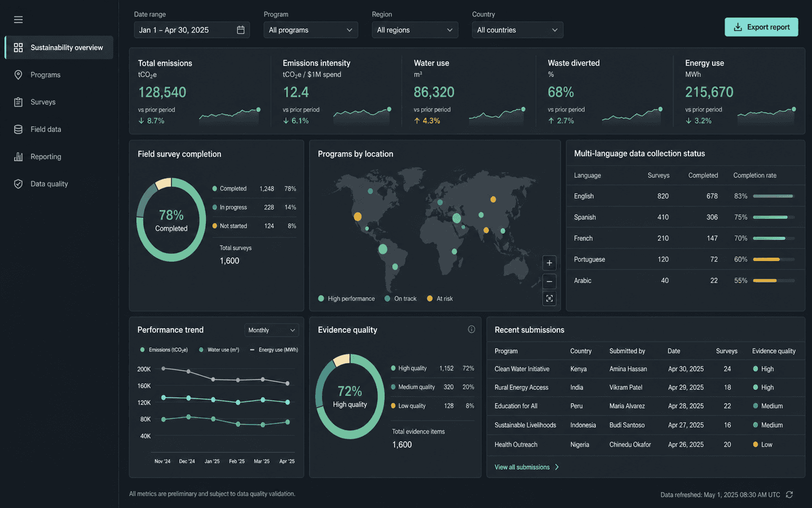Refresh data with the refresh icon
812x508 pixels.
pyautogui.click(x=789, y=494)
